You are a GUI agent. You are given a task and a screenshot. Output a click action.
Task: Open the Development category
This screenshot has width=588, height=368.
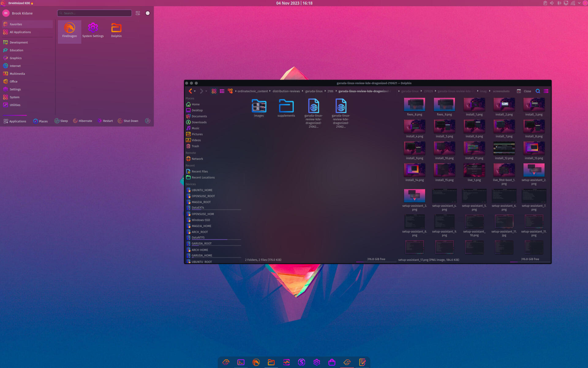coord(28,42)
